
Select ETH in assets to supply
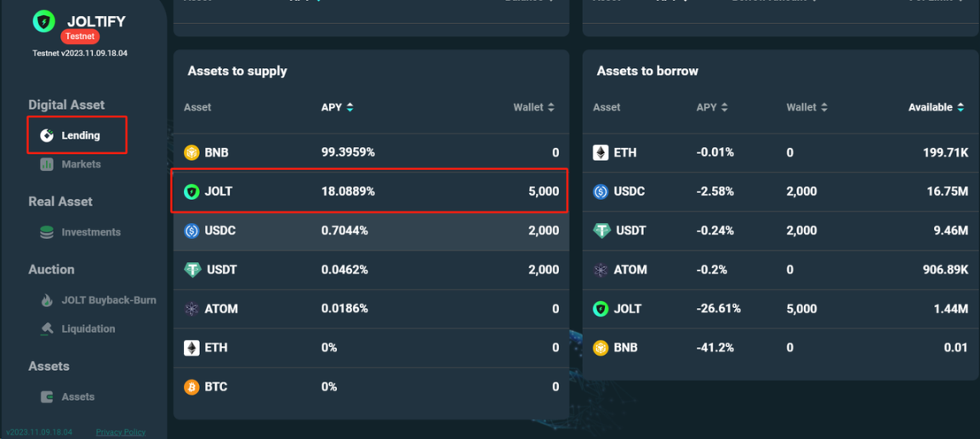(x=371, y=348)
